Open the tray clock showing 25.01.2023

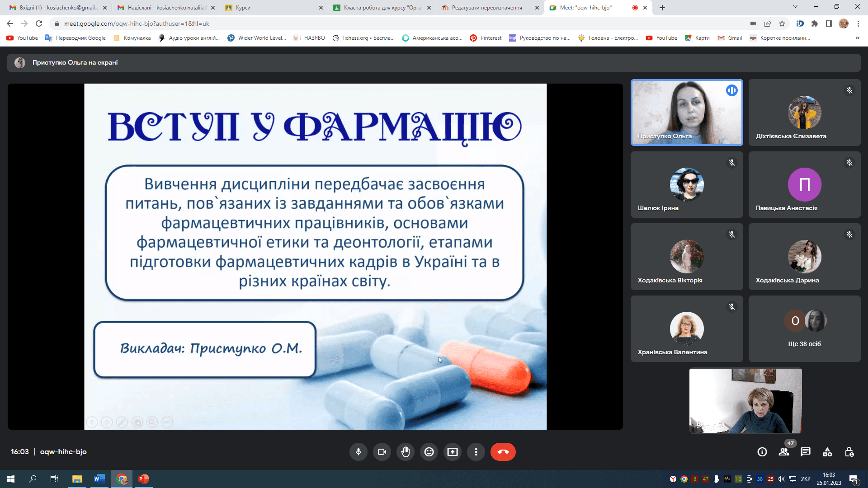click(x=829, y=479)
